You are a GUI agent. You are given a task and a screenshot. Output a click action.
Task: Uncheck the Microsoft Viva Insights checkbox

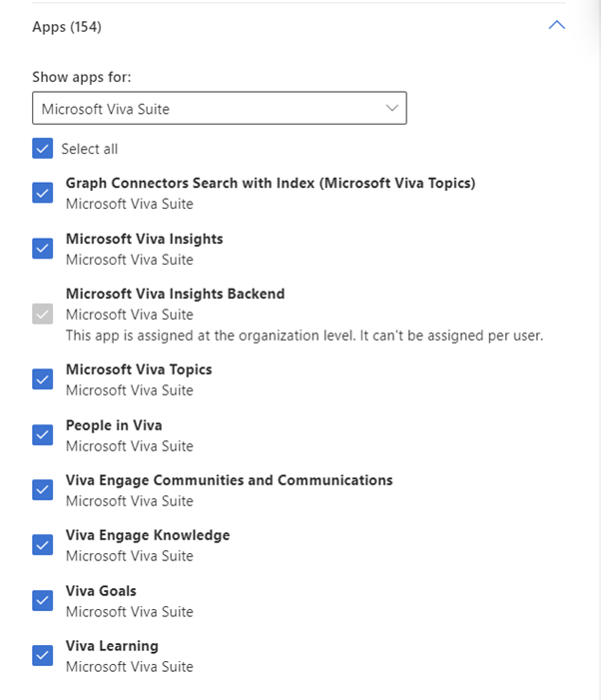tap(42, 249)
